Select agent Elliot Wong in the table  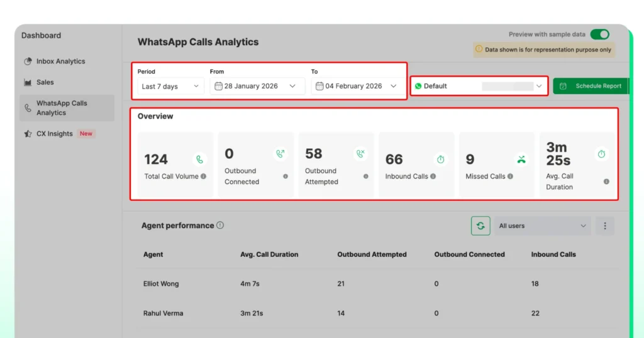[161, 284]
